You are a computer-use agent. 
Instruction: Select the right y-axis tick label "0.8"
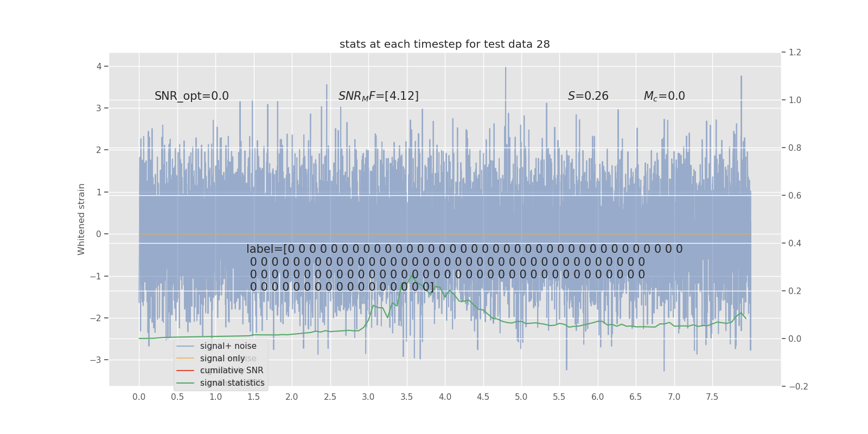click(795, 148)
